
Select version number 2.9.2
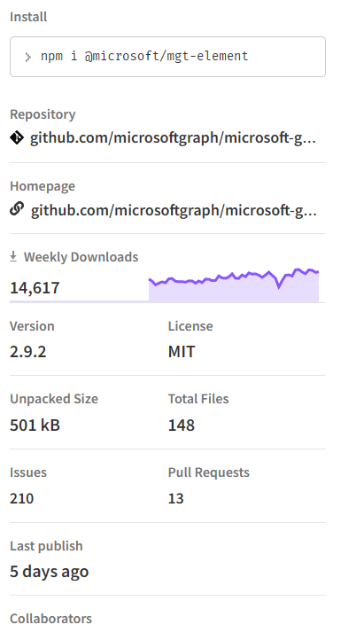(x=28, y=351)
